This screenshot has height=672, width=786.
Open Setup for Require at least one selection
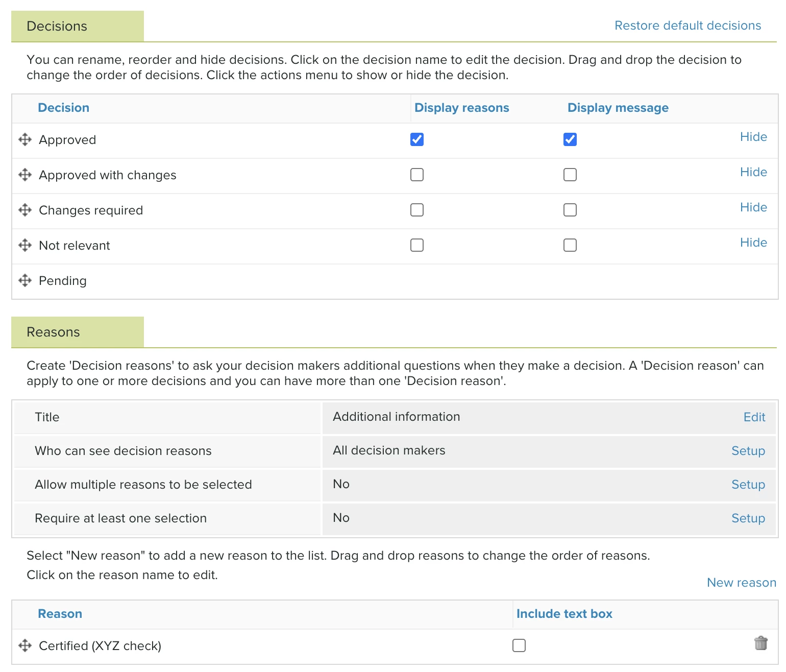[748, 518]
